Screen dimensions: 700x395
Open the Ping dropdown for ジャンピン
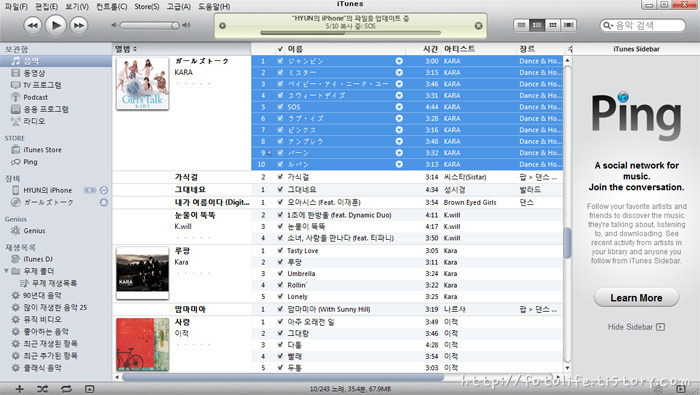[x=399, y=61]
